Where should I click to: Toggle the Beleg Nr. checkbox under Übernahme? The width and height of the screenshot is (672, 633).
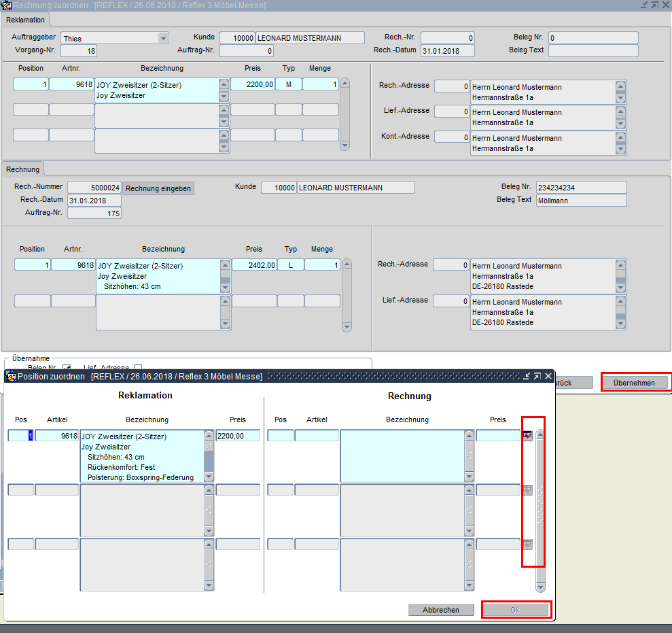point(67,368)
